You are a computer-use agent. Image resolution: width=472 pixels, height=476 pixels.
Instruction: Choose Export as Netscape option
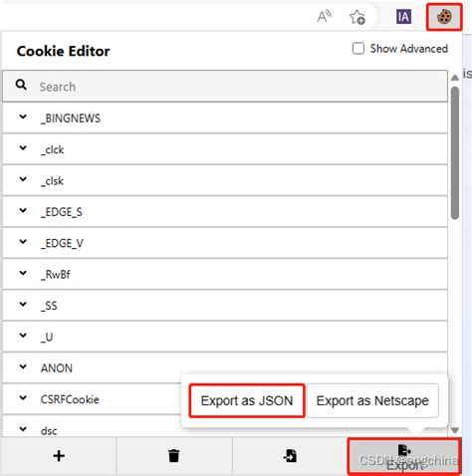(x=372, y=400)
